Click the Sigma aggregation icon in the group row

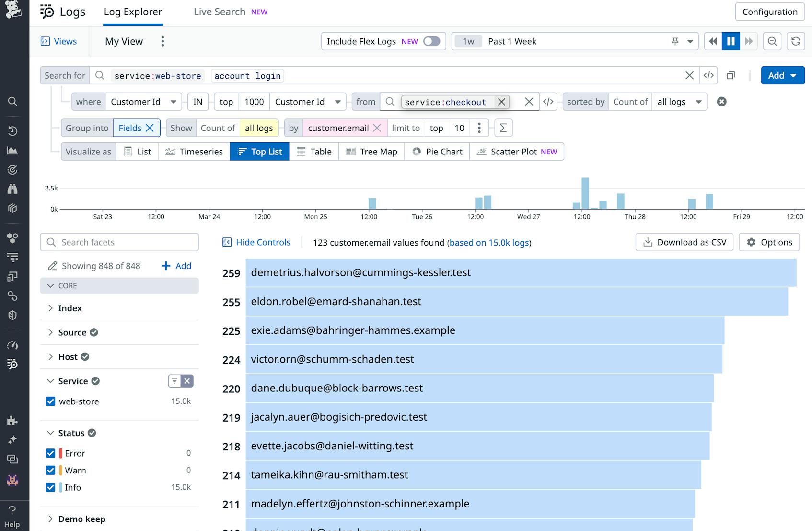point(503,128)
